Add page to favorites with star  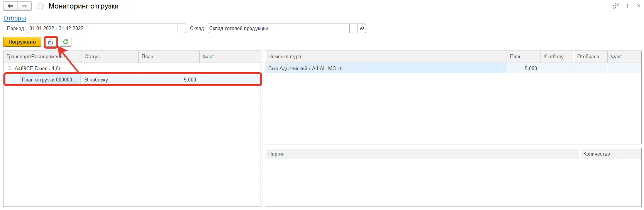(x=40, y=6)
